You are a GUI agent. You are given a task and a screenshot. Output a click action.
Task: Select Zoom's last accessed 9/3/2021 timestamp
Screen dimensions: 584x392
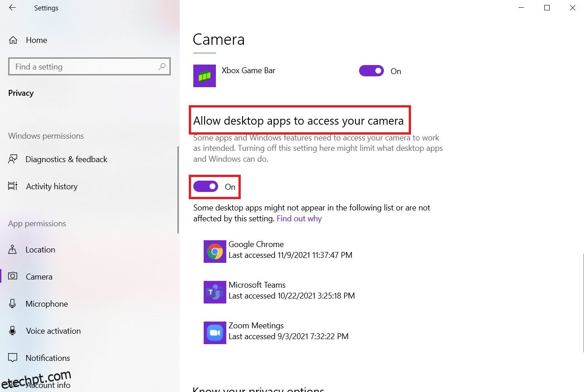coord(289,336)
